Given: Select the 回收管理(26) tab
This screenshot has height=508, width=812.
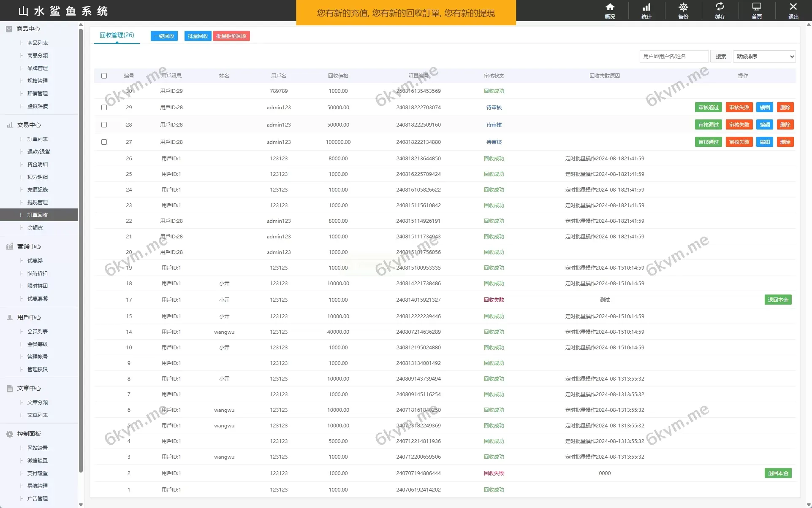Looking at the screenshot, I should [x=117, y=35].
